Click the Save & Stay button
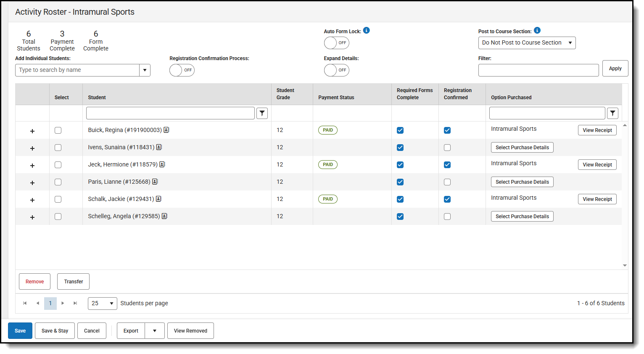 [x=55, y=331]
